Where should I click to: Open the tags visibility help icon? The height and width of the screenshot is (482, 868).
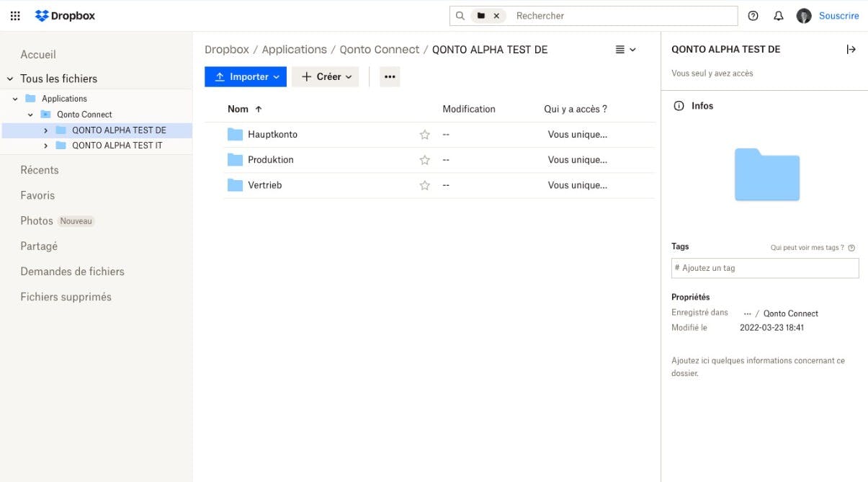pyautogui.click(x=851, y=247)
